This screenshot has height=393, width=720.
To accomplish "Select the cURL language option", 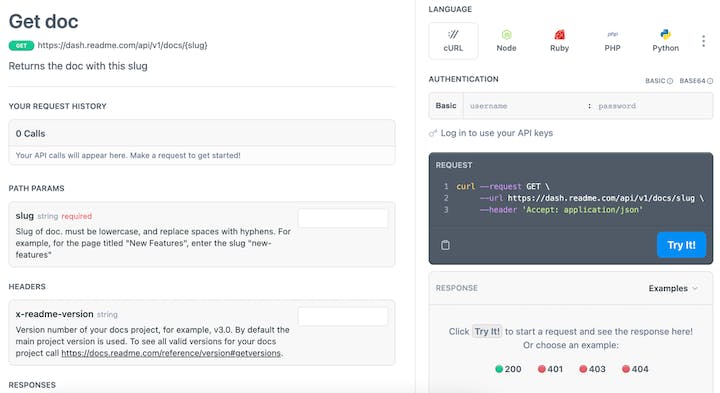I will 453,41.
